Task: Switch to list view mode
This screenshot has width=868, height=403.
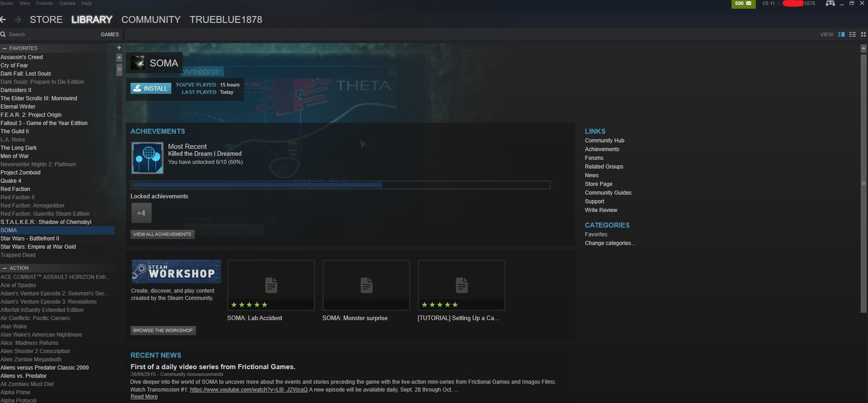Action: [852, 34]
